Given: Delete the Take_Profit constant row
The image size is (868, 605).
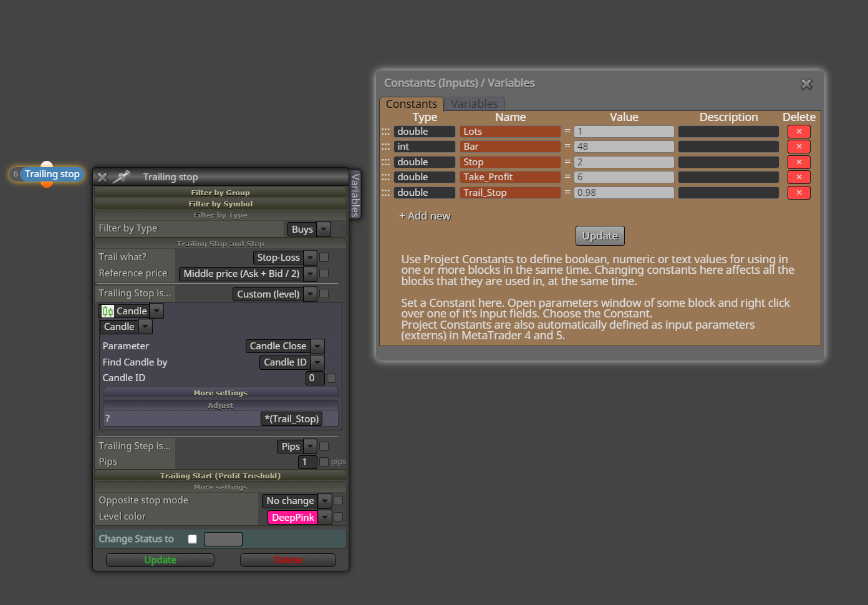Looking at the screenshot, I should pyautogui.click(x=799, y=177).
